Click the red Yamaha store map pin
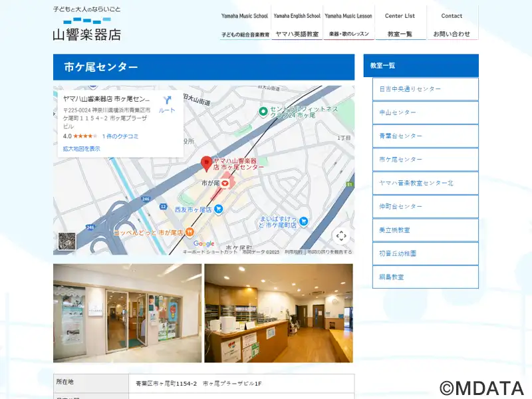532x399 pixels. coord(206,162)
